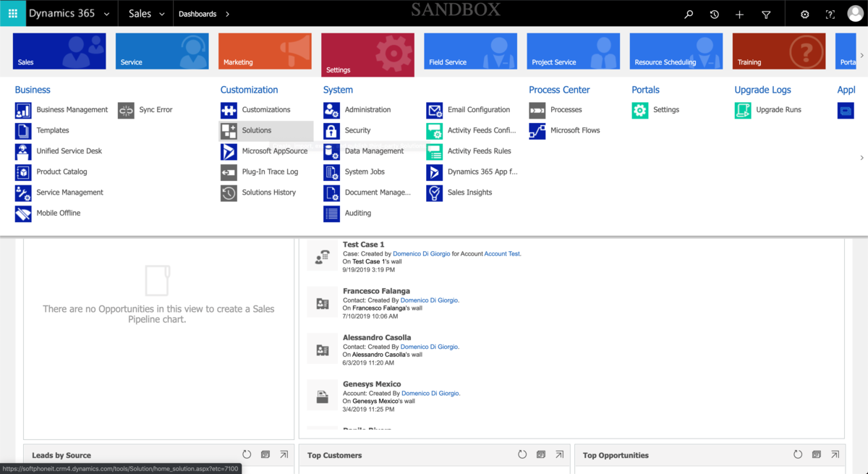The image size is (868, 474).
Task: Select the Field Service tile
Action: click(470, 51)
